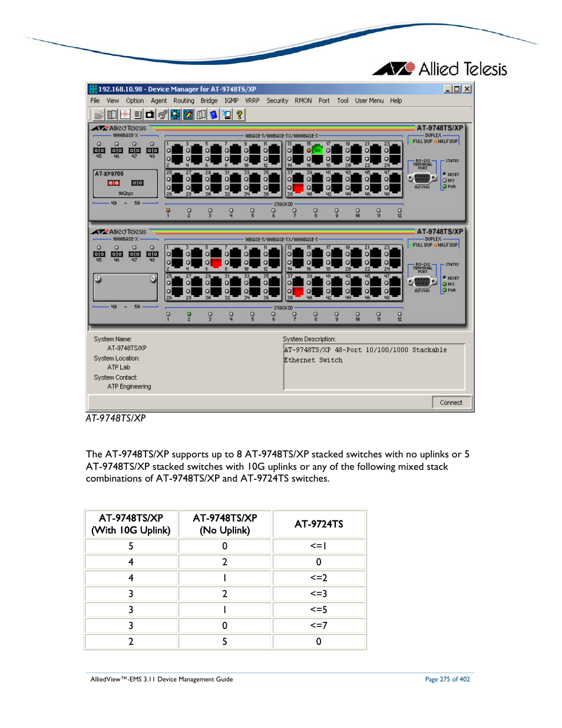Select port 48 on the top switch
Viewport: 562px width, 728px height.
coord(395,187)
